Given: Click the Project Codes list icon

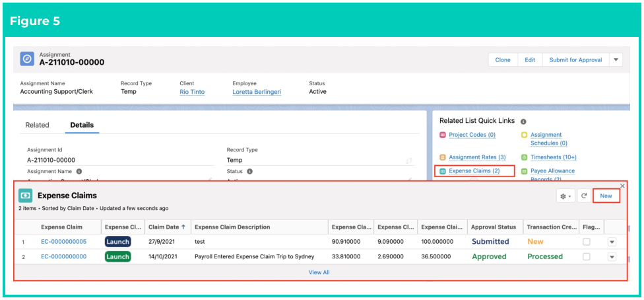Looking at the screenshot, I should coord(443,135).
